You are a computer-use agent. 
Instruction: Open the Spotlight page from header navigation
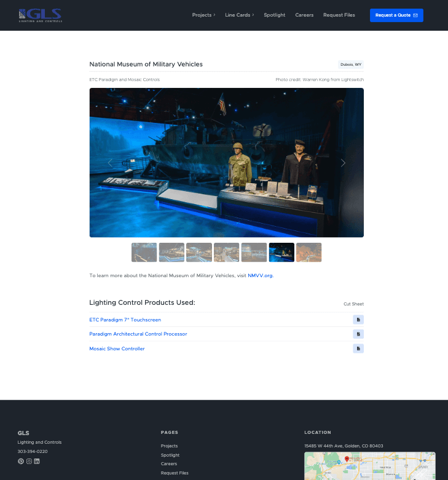click(275, 15)
